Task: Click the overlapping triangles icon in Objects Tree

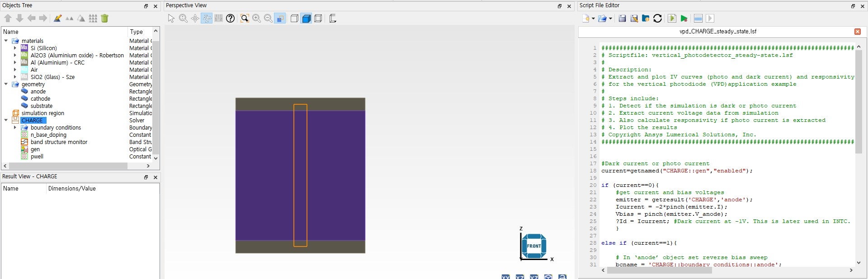Action: click(x=81, y=18)
